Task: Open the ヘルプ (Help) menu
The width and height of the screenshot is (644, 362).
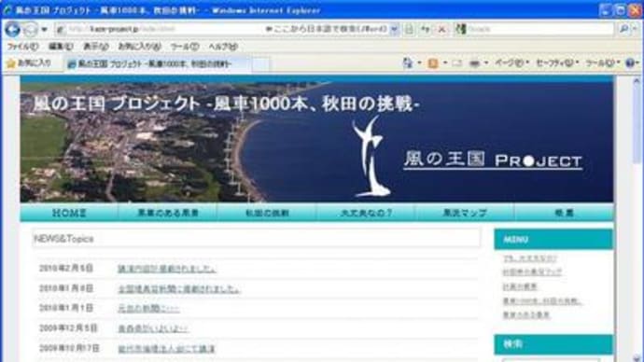Action: click(223, 47)
